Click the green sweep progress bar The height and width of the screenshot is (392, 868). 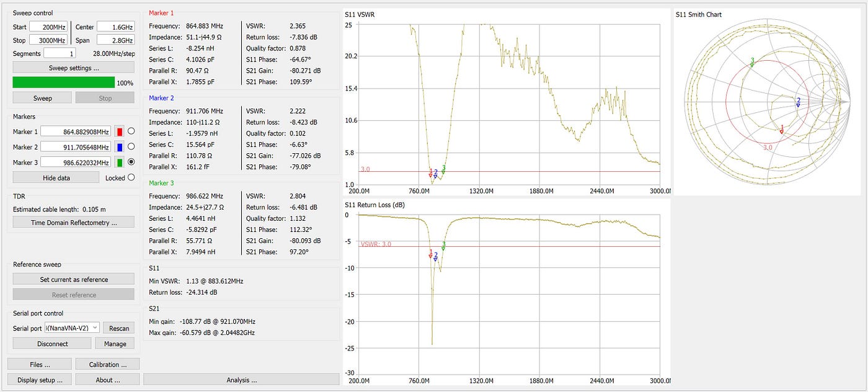point(64,82)
